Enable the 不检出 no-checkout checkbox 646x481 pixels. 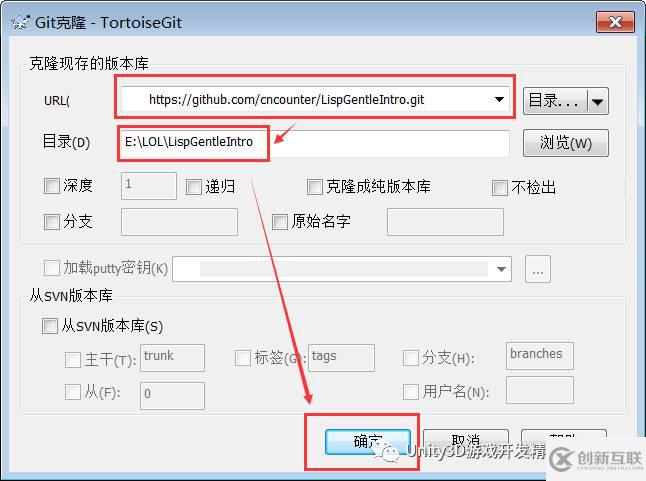tap(500, 188)
